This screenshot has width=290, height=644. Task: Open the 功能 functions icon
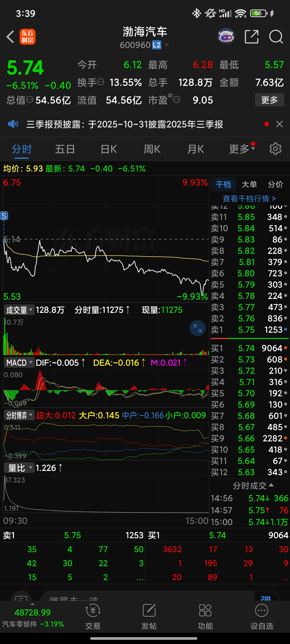(205, 617)
